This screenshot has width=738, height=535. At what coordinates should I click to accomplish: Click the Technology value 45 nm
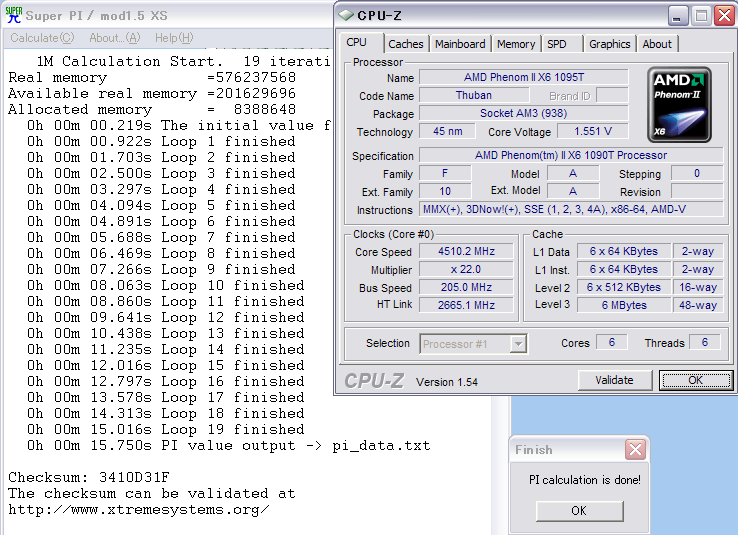[447, 131]
